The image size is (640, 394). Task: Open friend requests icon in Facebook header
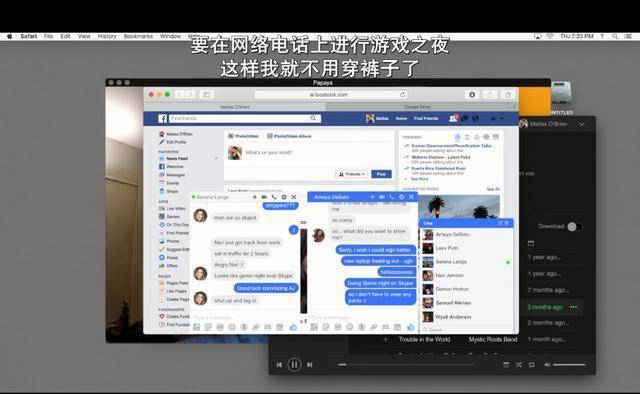click(x=453, y=118)
